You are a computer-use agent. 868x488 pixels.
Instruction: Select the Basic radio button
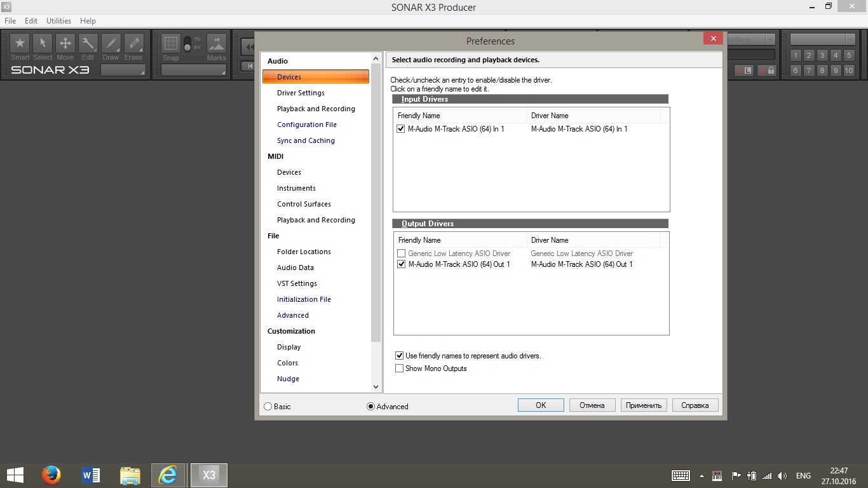tap(268, 407)
